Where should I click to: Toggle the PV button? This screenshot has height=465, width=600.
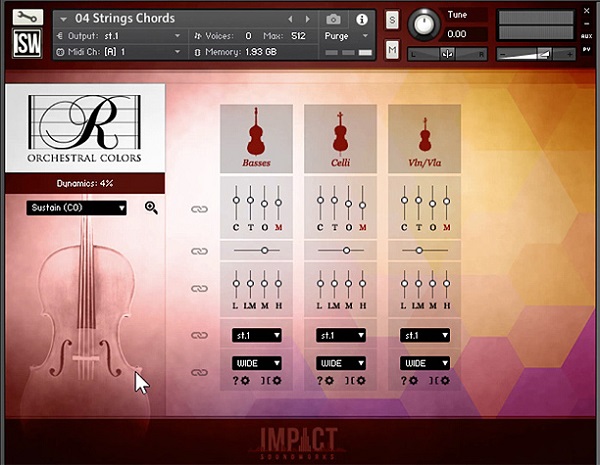click(587, 49)
